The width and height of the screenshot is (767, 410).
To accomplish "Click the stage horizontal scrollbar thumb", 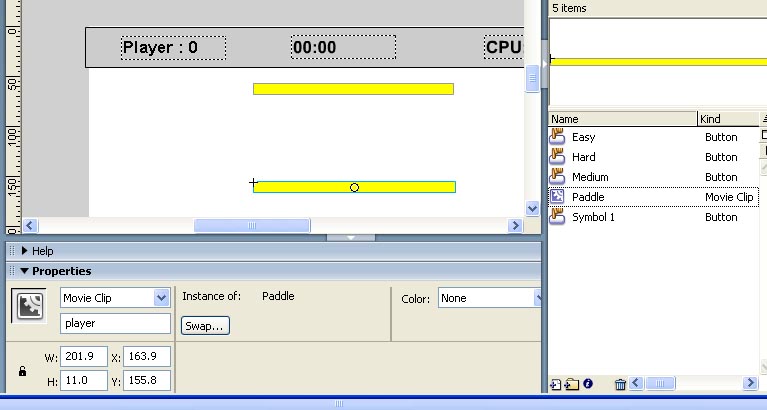I will pos(252,226).
